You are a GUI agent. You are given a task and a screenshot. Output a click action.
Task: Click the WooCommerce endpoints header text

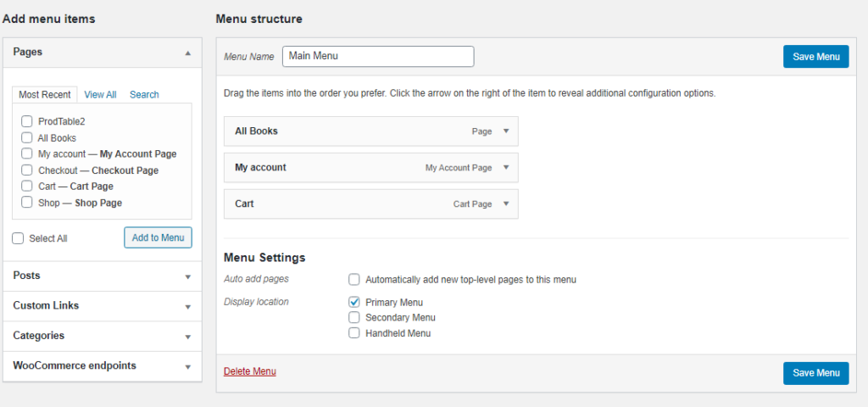point(75,365)
